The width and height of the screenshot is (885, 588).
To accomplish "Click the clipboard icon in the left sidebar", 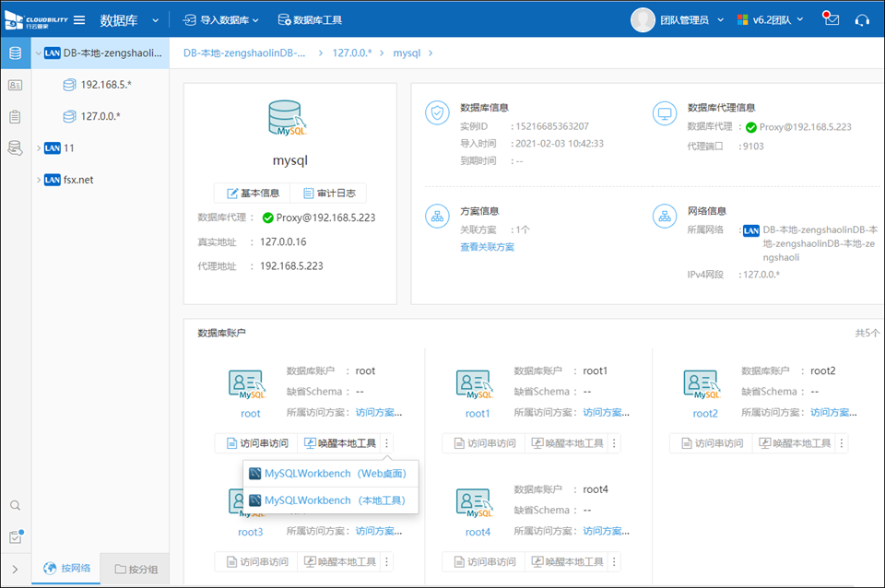I will click(x=15, y=117).
